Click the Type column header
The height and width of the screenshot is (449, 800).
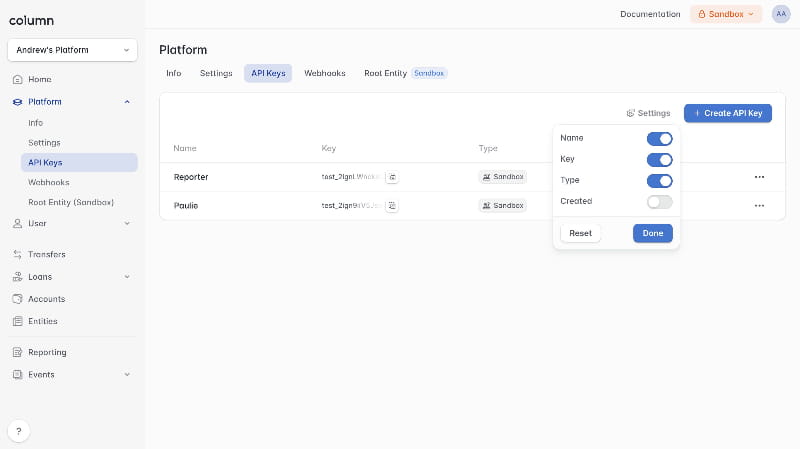[488, 148]
